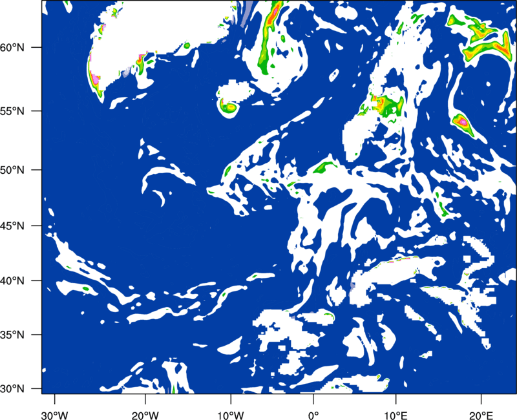This screenshot has height=420, width=517.
Task: Click the 30°W longitude label
Action: 54,415
